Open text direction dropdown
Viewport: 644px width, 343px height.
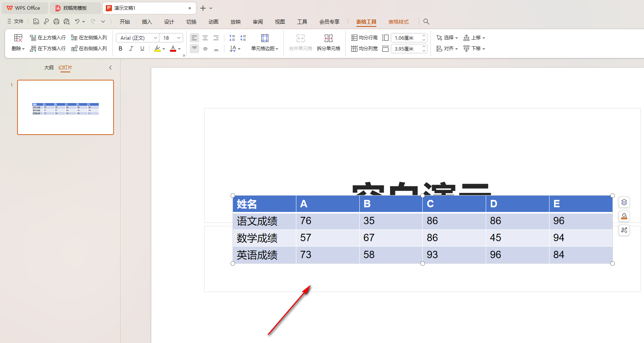[x=235, y=49]
